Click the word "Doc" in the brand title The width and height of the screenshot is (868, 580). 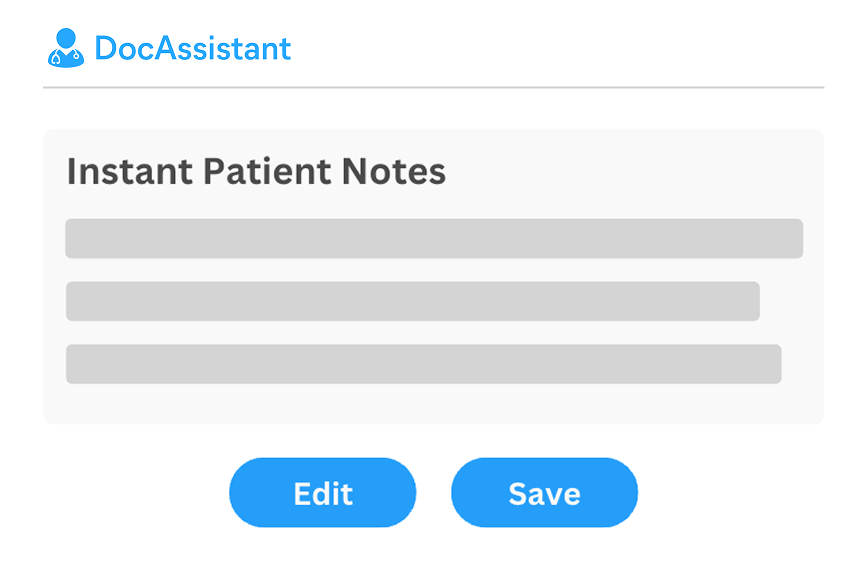point(124,48)
